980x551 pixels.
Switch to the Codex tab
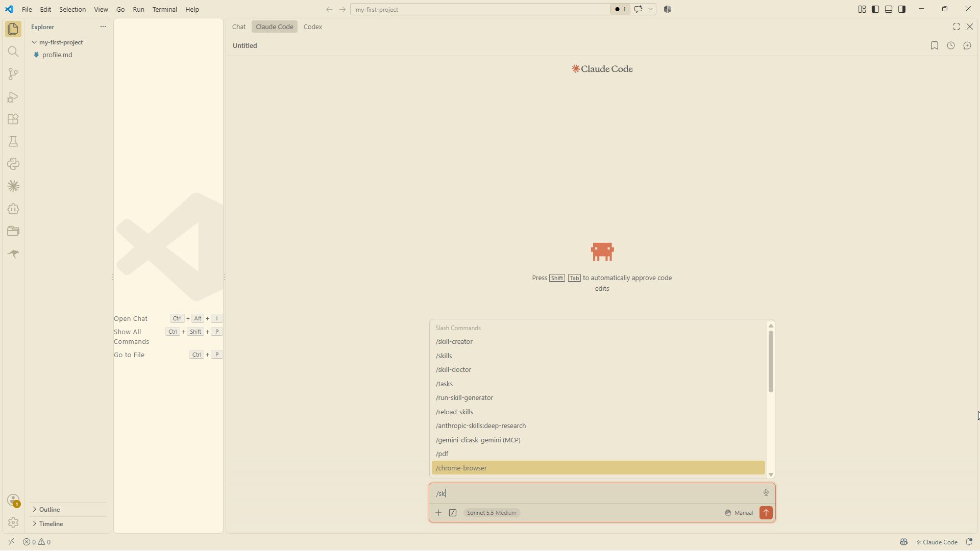[x=312, y=27]
